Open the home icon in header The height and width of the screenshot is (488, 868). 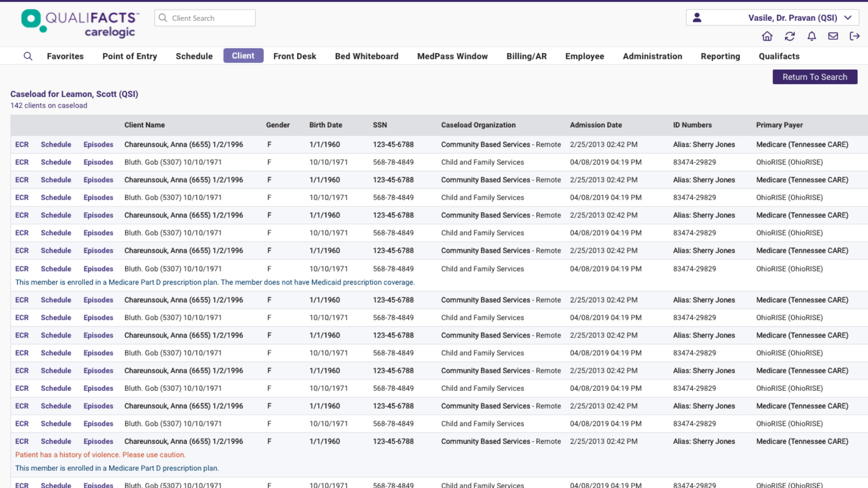(767, 36)
